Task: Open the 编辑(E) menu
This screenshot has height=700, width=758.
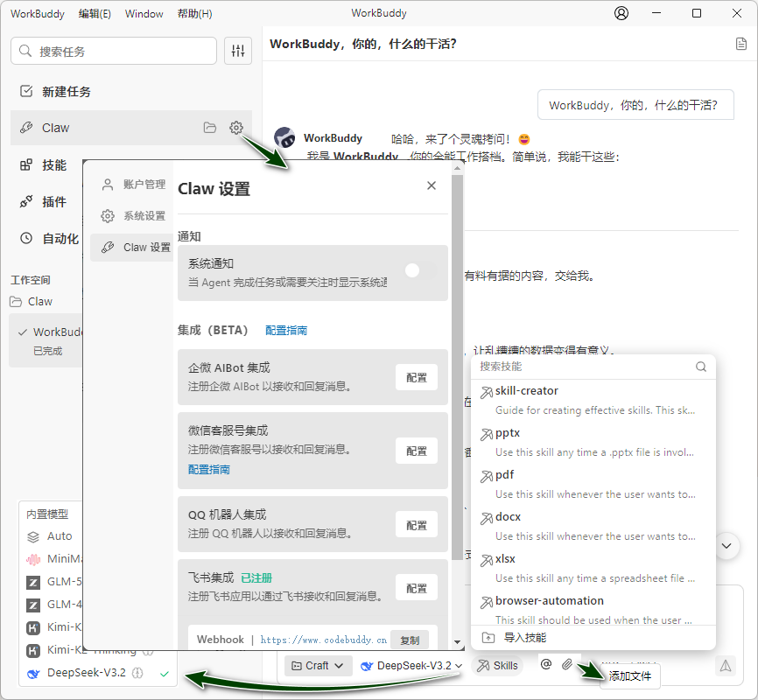Action: coord(95,13)
